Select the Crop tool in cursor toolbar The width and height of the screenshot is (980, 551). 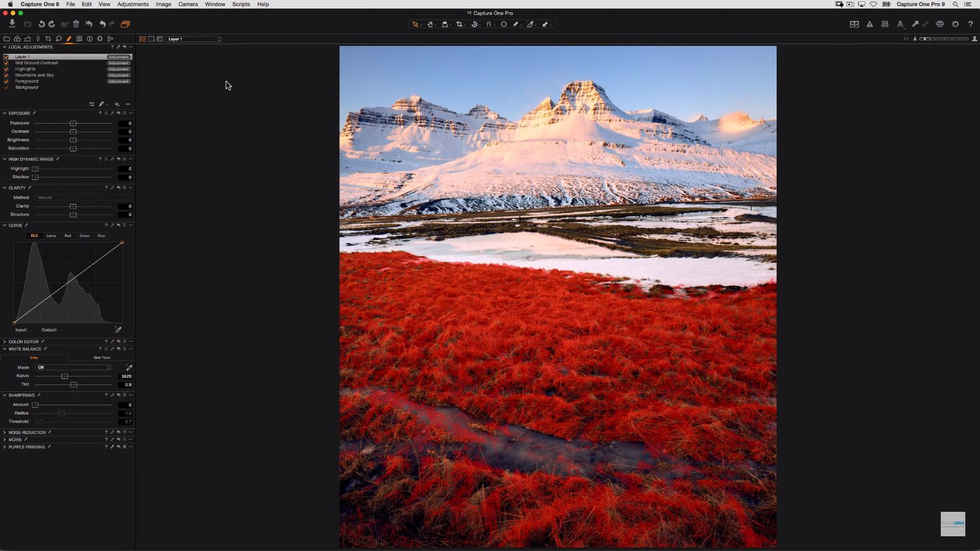pyautogui.click(x=459, y=24)
